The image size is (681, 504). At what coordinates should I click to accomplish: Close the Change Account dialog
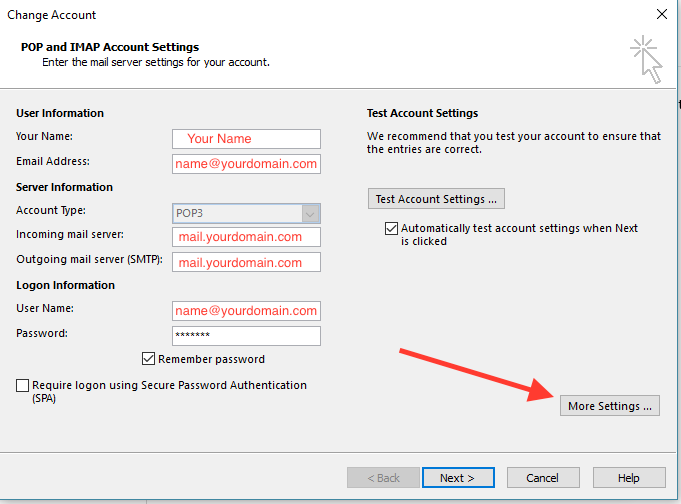(661, 14)
